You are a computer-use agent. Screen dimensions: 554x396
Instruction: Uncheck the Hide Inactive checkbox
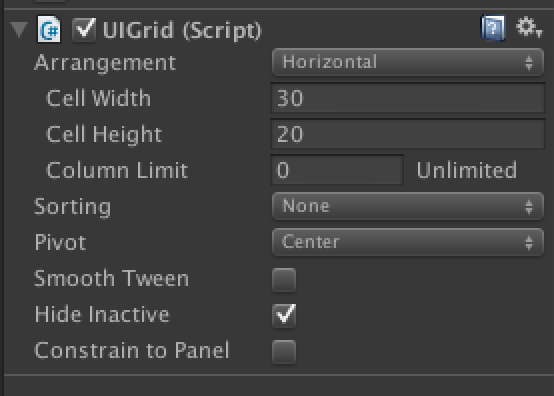(x=284, y=315)
